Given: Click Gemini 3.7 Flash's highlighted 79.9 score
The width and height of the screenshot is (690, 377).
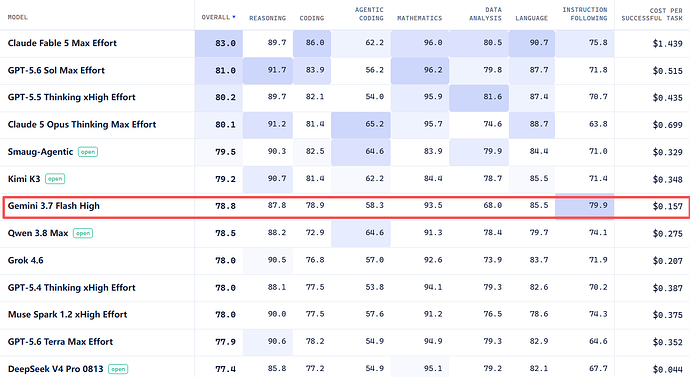Looking at the screenshot, I should (584, 205).
